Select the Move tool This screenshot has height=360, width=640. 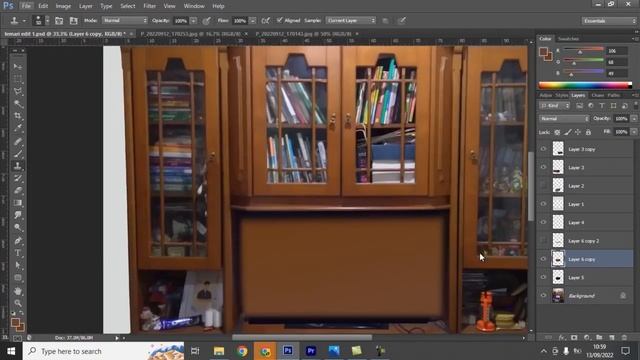18,66
